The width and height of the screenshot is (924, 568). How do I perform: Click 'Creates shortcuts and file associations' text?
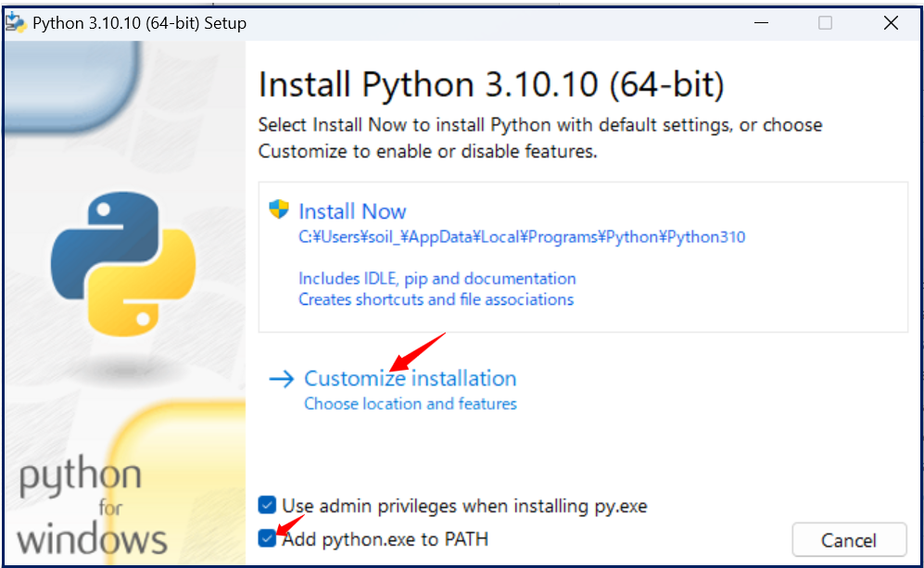tap(437, 299)
